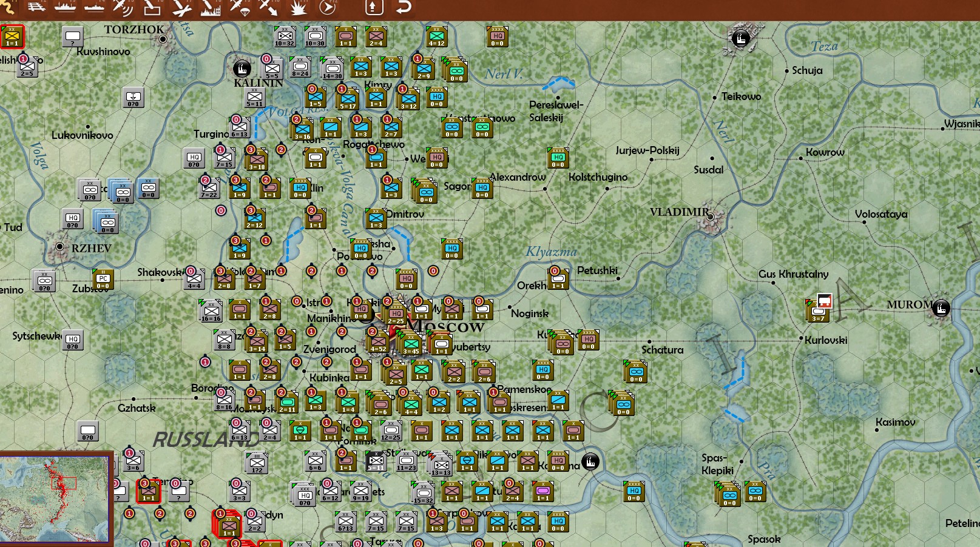Select the 3=7 unit west of Murom
This screenshot has width=980, height=547.
818,312
